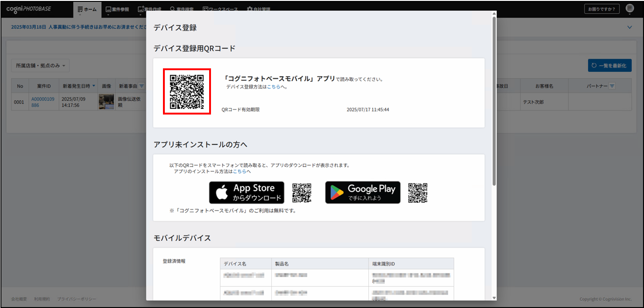The height and width of the screenshot is (308, 644).
Task: Click the dialog's vertical scrollbar thumb
Action: pyautogui.click(x=494, y=101)
